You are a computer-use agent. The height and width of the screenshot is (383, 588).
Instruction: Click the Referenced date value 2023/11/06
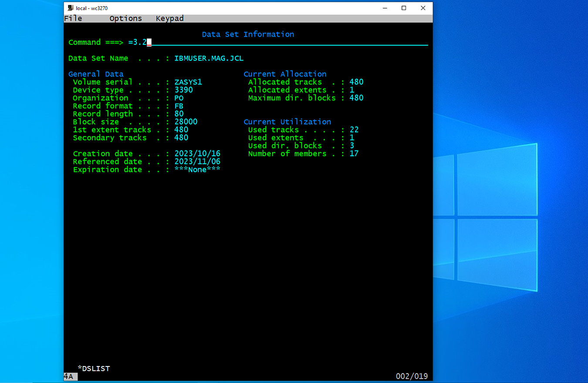point(197,161)
